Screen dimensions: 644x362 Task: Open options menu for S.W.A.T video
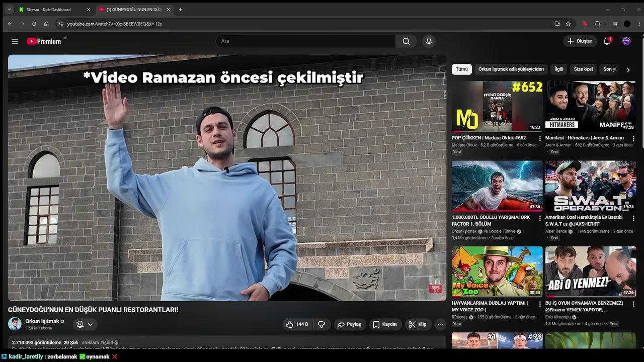point(633,218)
